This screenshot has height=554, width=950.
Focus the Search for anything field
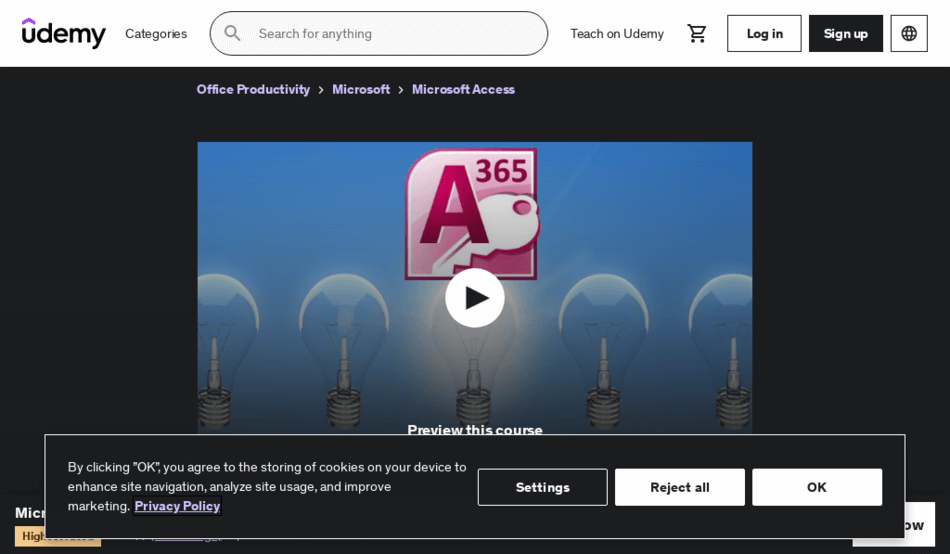pyautogui.click(x=379, y=33)
